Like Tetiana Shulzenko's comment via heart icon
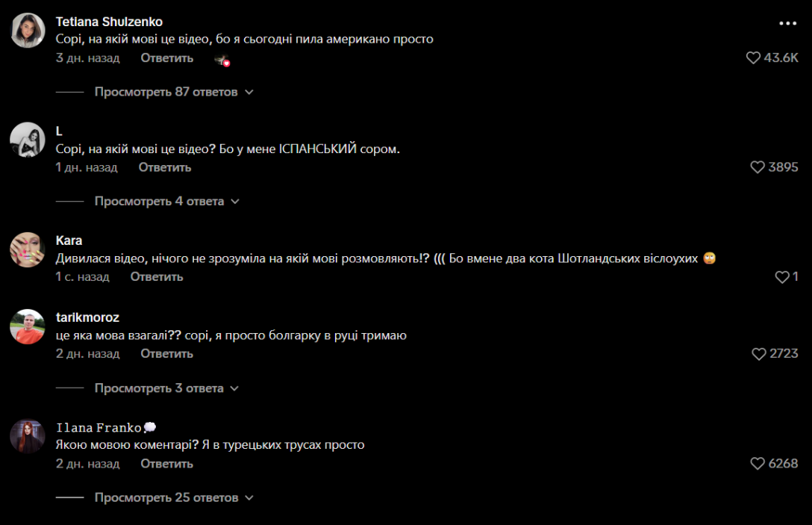 pos(753,58)
